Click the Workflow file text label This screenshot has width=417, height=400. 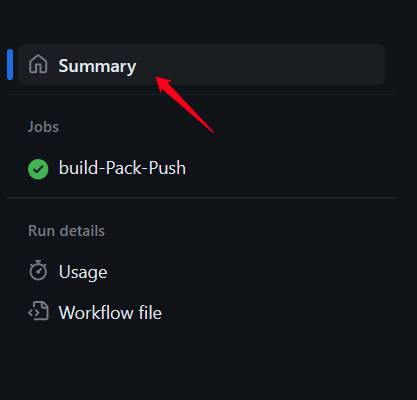(x=110, y=312)
